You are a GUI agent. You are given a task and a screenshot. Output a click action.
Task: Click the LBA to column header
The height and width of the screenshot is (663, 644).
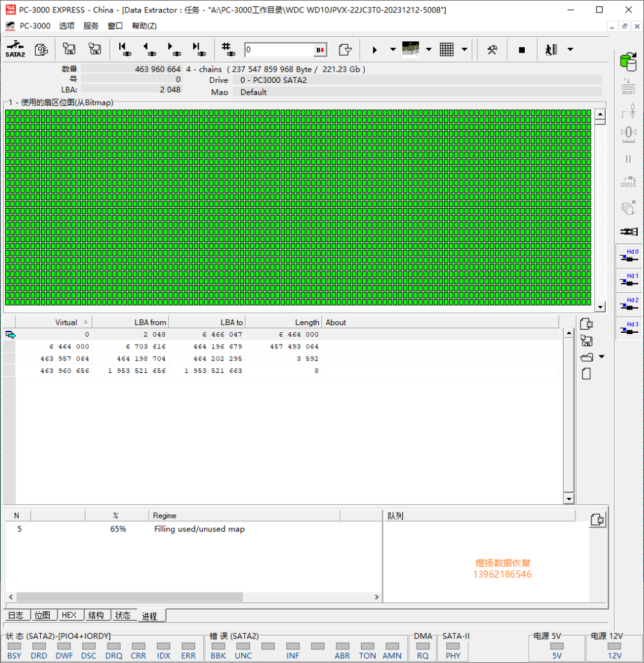207,322
